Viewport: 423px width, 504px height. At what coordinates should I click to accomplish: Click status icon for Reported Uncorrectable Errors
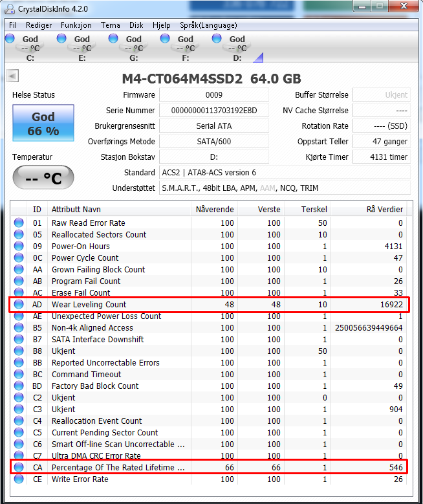[x=19, y=362]
